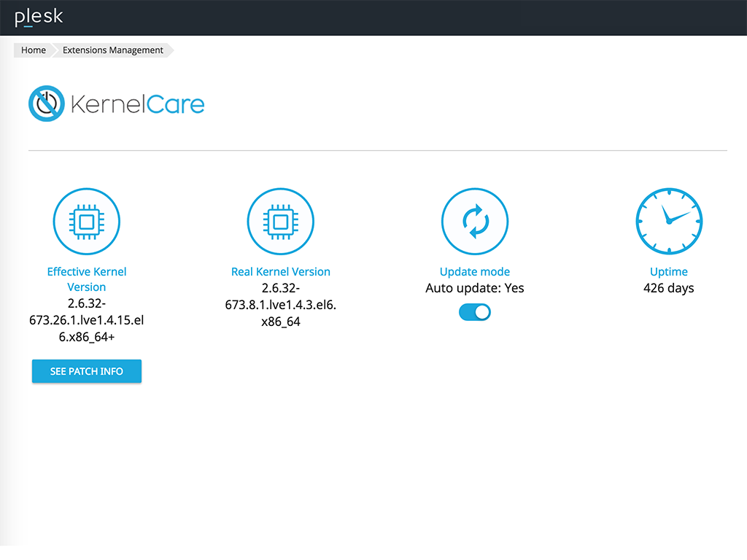The width and height of the screenshot is (747, 560).
Task: Click the Real Kernel Version chip icon
Action: click(x=280, y=221)
